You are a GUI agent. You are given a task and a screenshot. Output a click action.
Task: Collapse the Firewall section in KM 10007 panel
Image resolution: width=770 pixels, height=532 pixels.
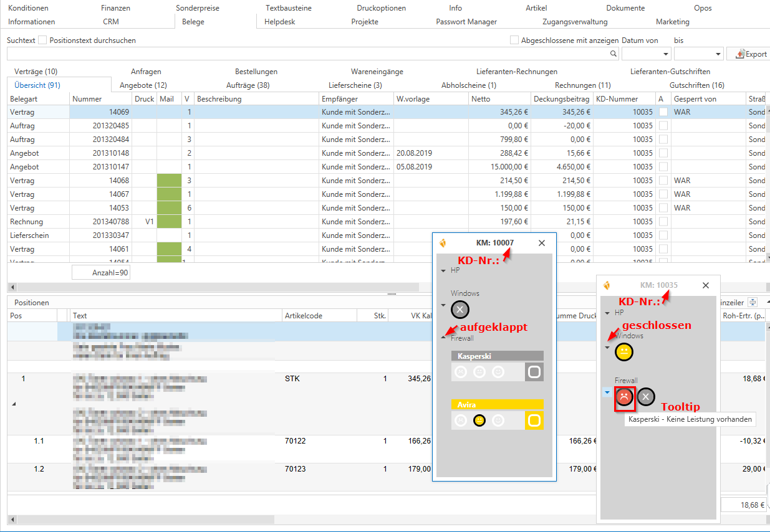443,336
